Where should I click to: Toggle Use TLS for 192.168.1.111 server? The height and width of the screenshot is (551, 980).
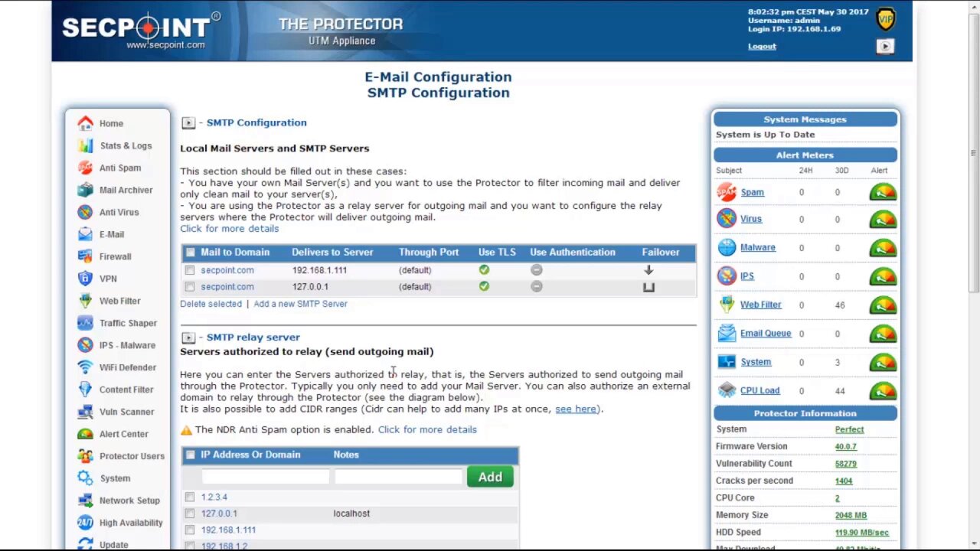(x=484, y=269)
